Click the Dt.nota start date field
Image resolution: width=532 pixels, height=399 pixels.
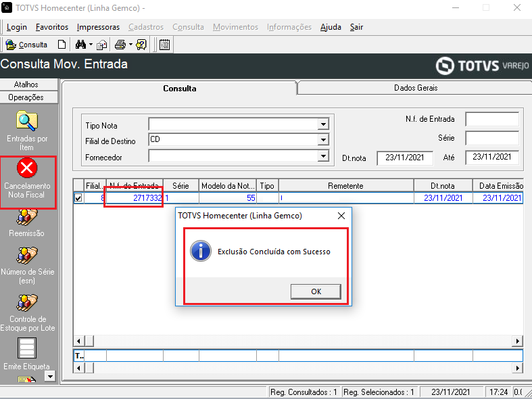pos(405,158)
